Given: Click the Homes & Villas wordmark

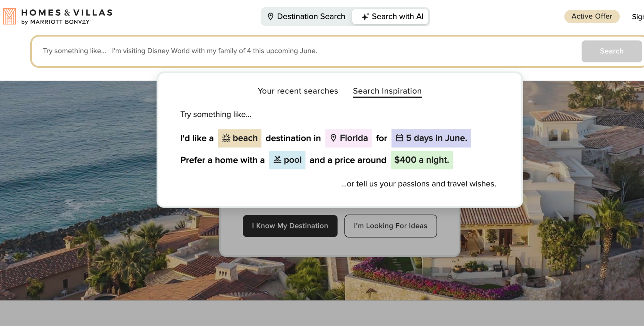Looking at the screenshot, I should point(67,16).
